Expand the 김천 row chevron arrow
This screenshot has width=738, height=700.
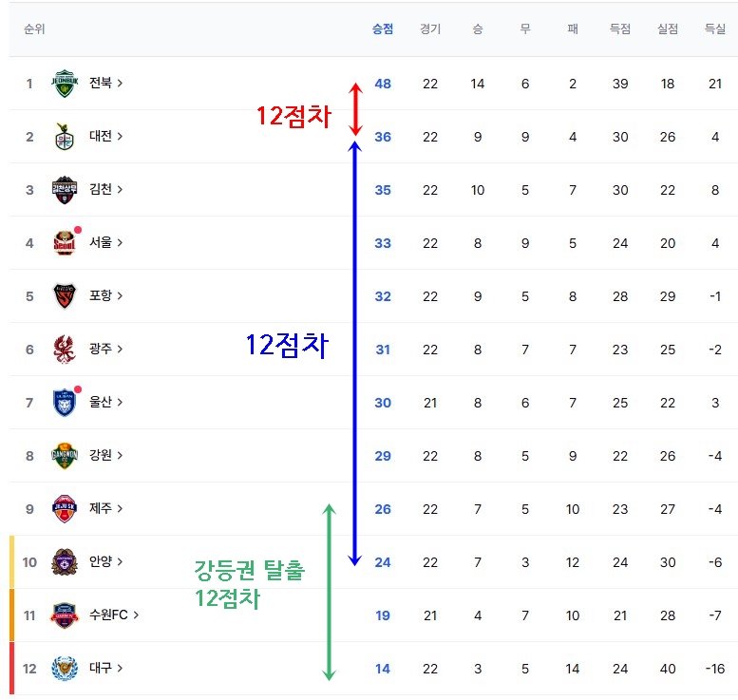[121, 190]
